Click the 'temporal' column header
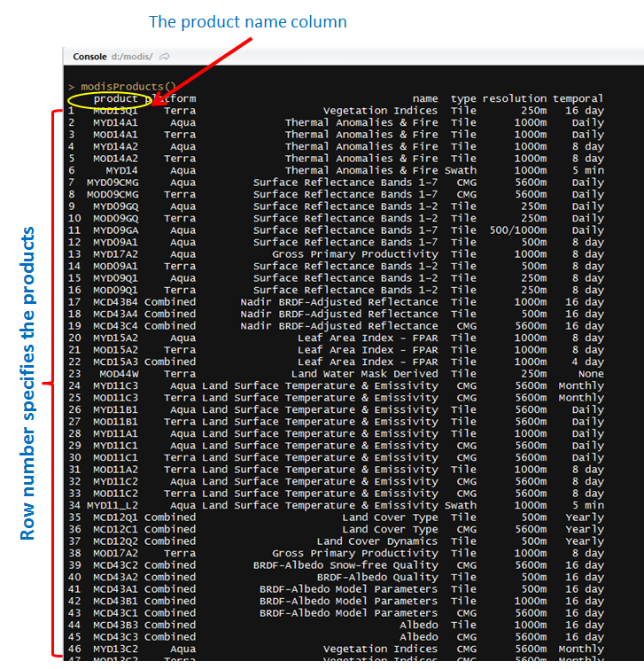The image size is (644, 669). [578, 98]
